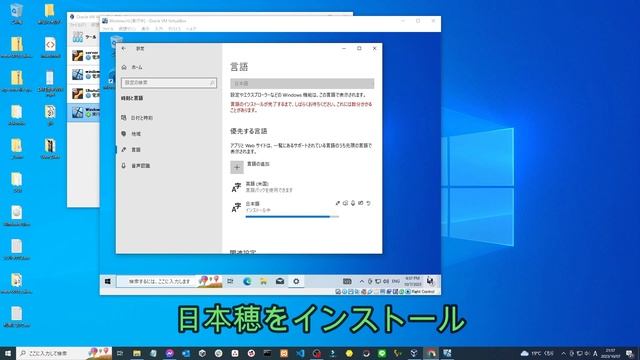Viewport: 640px width, 360px height.
Task: Open LINE on the host taskbar
Action: click(x=382, y=353)
